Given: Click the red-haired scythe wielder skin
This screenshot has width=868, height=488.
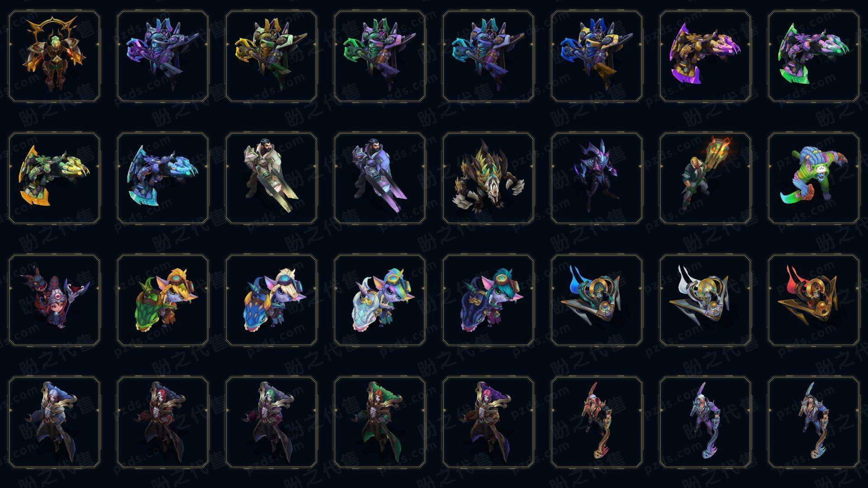Looking at the screenshot, I should [597, 422].
